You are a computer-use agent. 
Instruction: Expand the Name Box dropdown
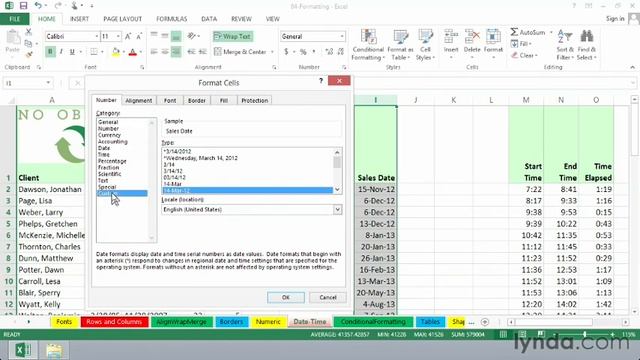tap(48, 83)
